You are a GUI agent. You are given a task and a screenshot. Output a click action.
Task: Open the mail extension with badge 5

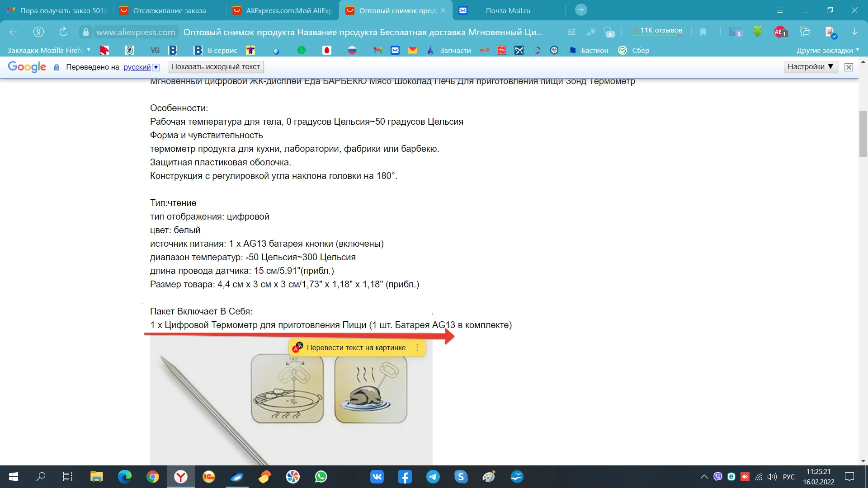pos(735,32)
